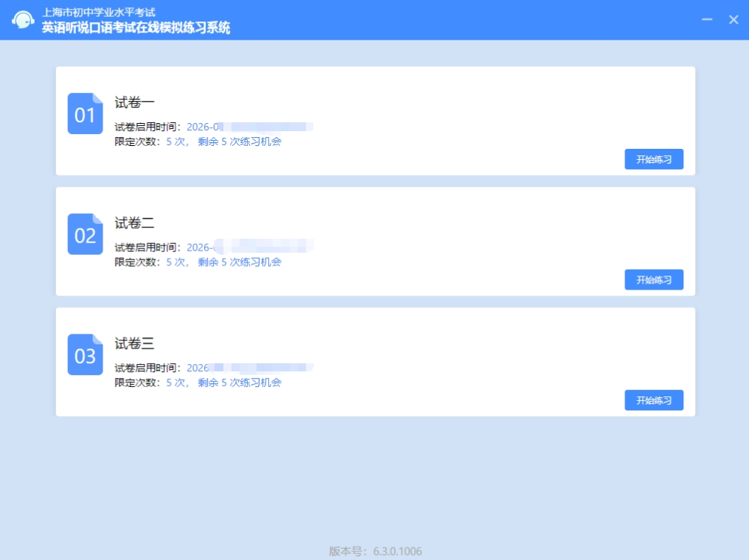Click 试卷二's 剩余 5 次练习机会 text

pos(240,262)
